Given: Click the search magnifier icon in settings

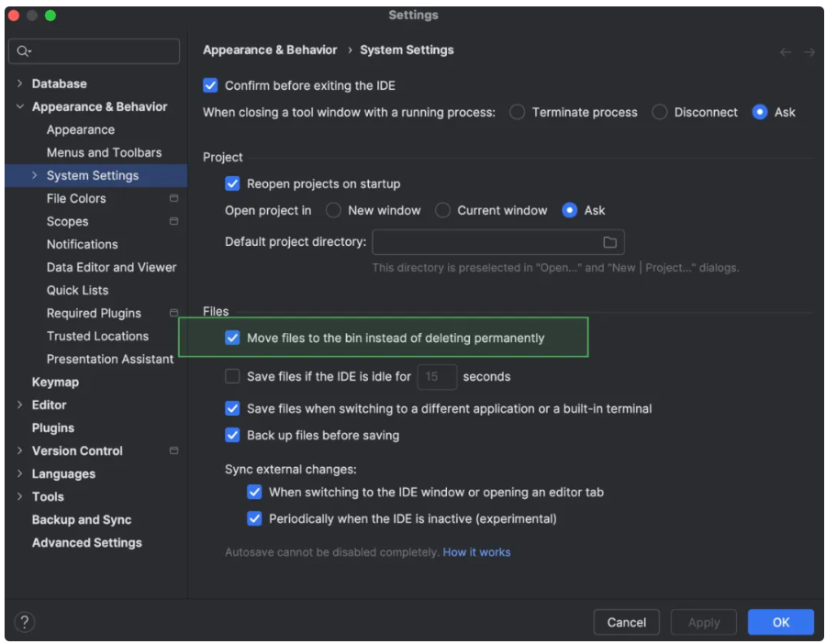Looking at the screenshot, I should tap(24, 51).
